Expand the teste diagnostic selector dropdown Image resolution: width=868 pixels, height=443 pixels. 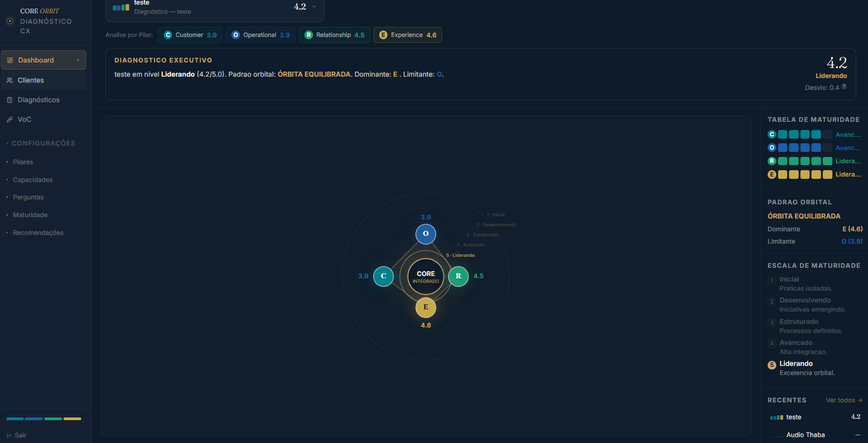215,8
